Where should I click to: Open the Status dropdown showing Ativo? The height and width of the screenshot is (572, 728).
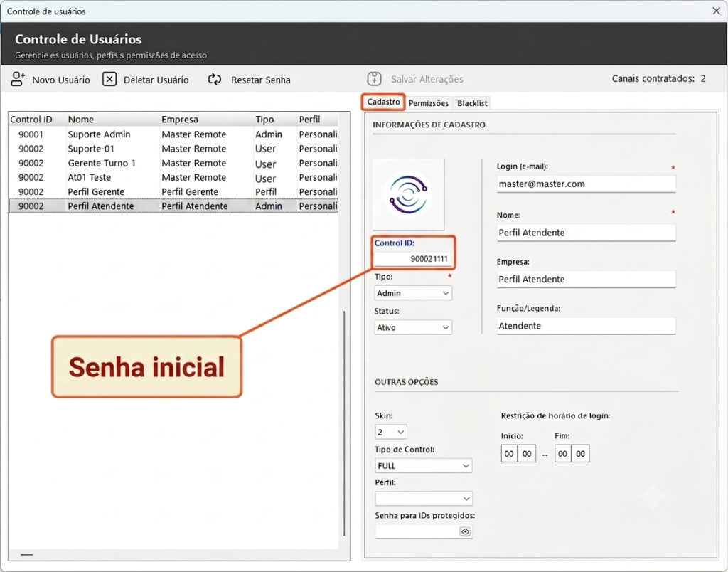coord(413,327)
